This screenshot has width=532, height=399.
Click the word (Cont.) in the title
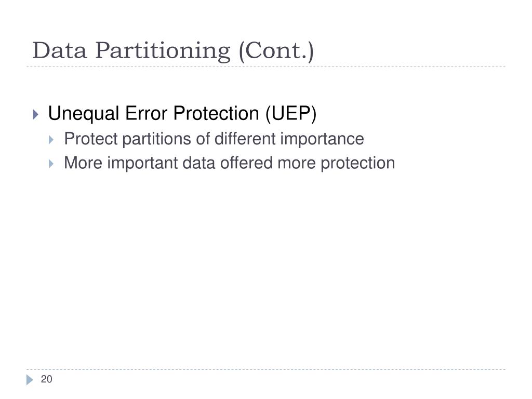276,51
